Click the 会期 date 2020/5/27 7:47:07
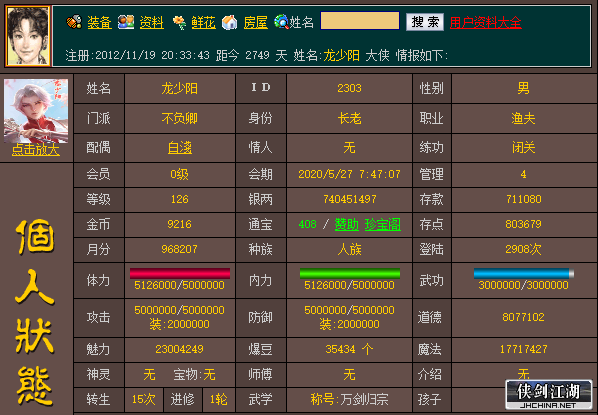 pos(349,175)
